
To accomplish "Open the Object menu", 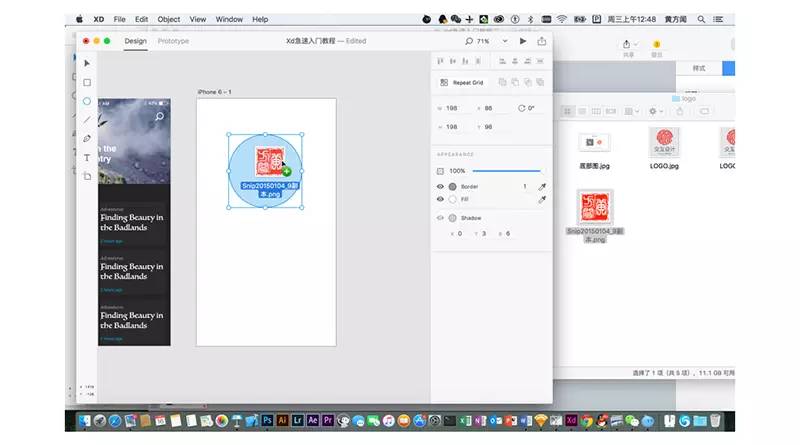I will tap(168, 19).
